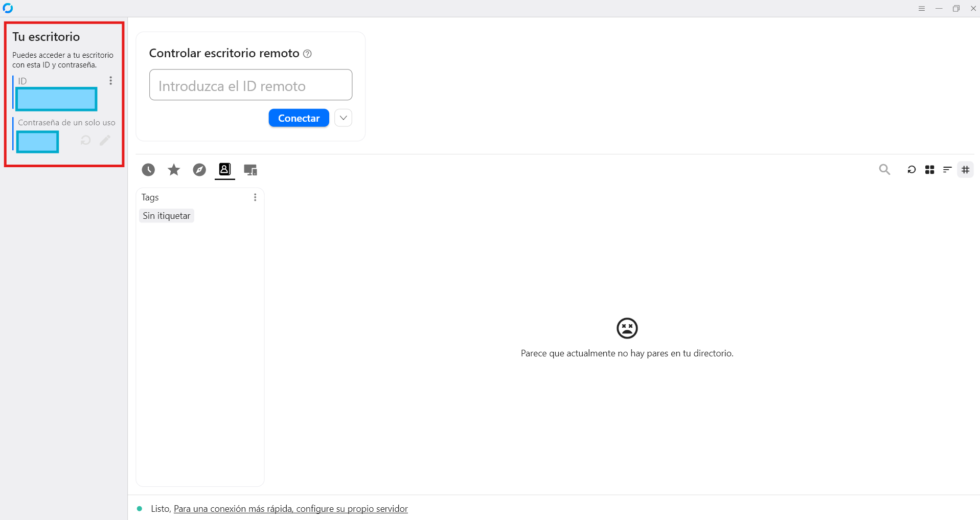Open the discovered peers tab (compass icon)
This screenshot has width=980, height=520.
199,170
